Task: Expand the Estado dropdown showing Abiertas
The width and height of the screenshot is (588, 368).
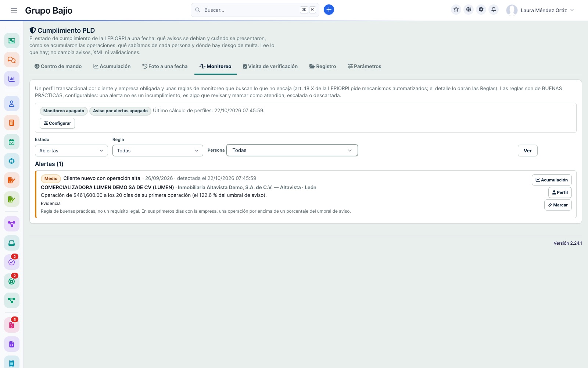Action: [x=71, y=151]
